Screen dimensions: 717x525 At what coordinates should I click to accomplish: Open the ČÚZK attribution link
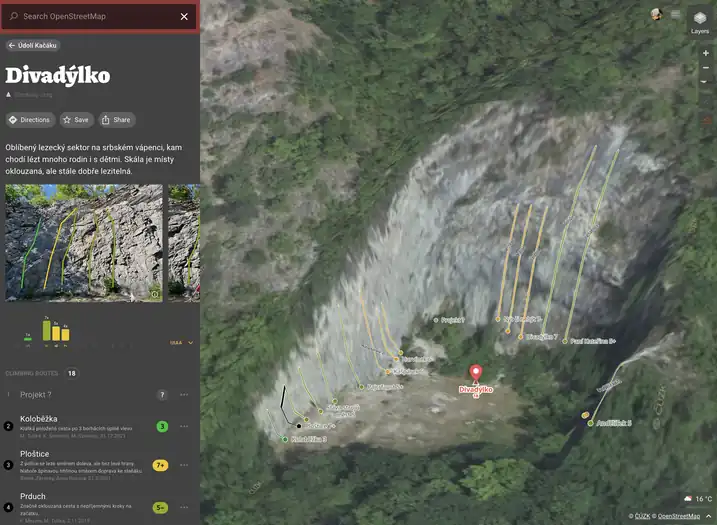642,516
